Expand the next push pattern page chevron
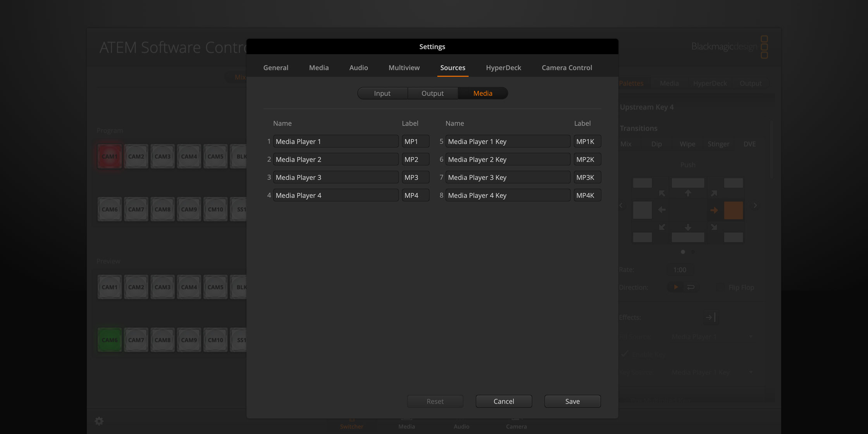The width and height of the screenshot is (868, 434). coord(755,205)
